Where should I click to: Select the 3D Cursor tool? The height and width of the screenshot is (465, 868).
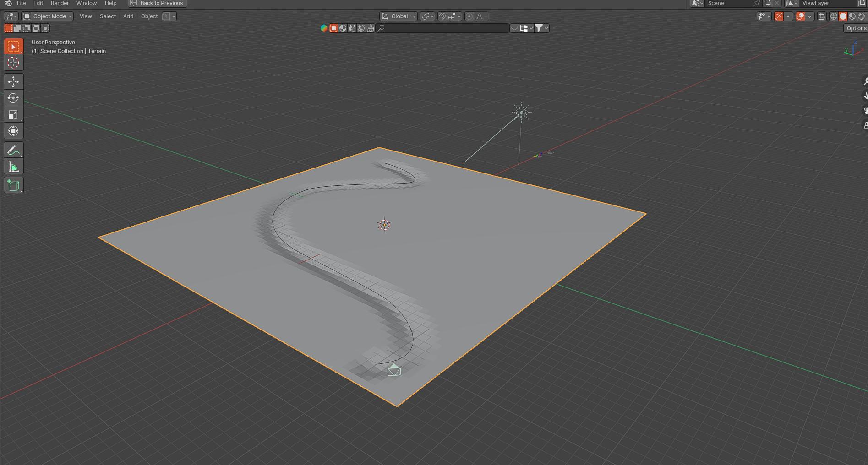pos(13,63)
